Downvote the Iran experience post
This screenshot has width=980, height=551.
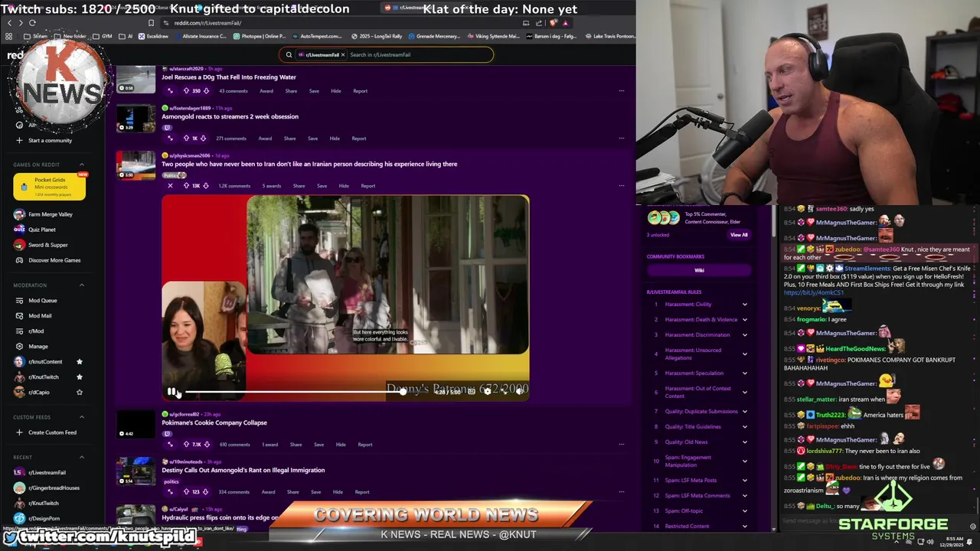pos(206,186)
